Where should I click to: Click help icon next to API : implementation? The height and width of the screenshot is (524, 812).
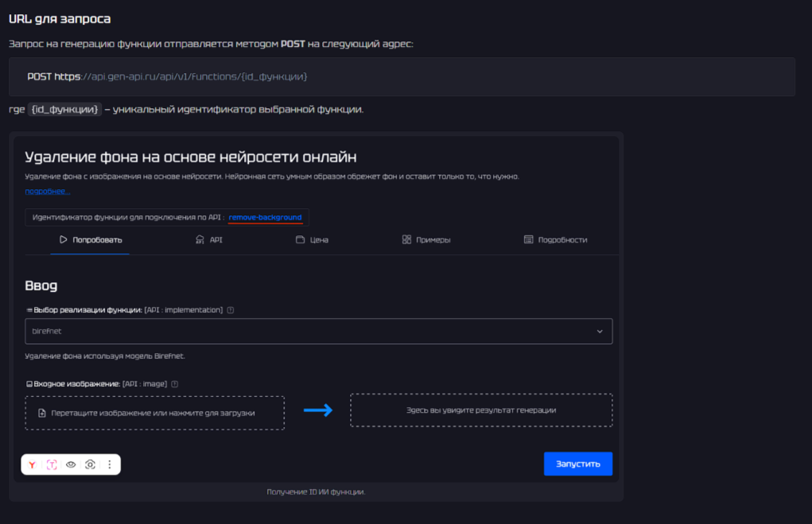[231, 310]
